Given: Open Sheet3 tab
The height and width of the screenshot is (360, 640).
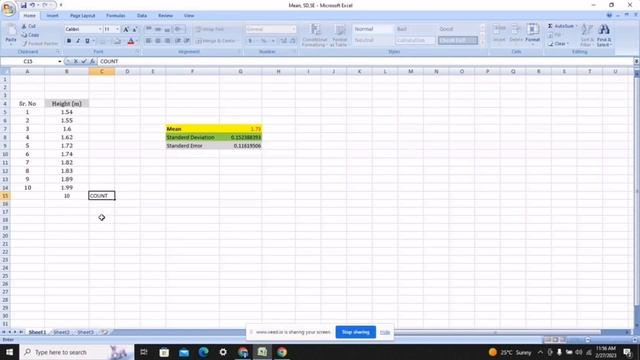Looking at the screenshot, I should pos(85,332).
